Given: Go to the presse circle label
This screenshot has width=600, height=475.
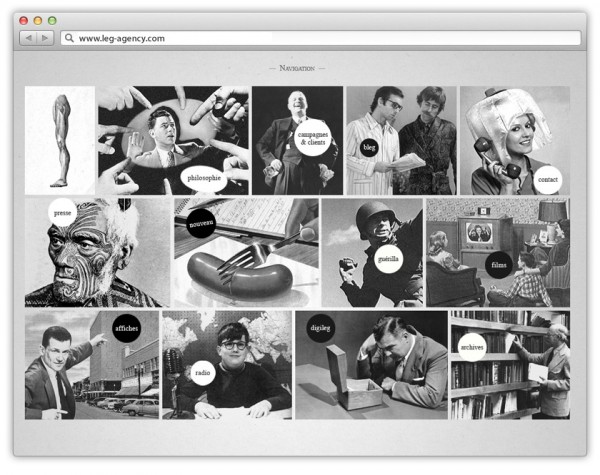Looking at the screenshot, I should 62,213.
